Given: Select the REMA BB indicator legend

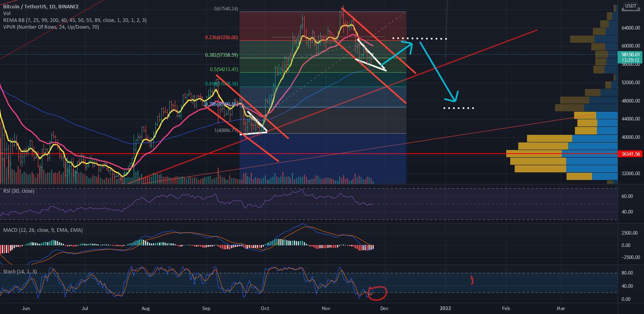Looking at the screenshot, I should (75, 20).
